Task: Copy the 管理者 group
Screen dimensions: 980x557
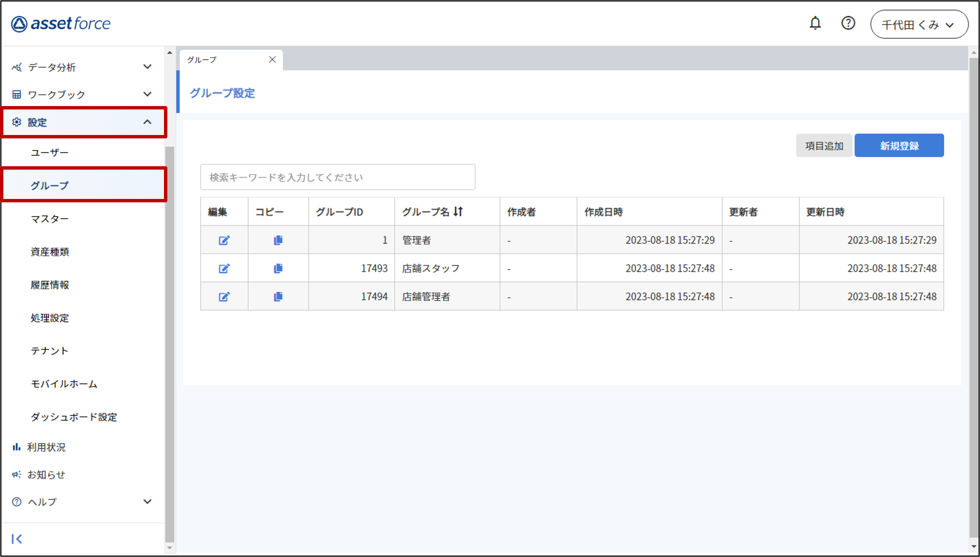Action: [x=278, y=240]
